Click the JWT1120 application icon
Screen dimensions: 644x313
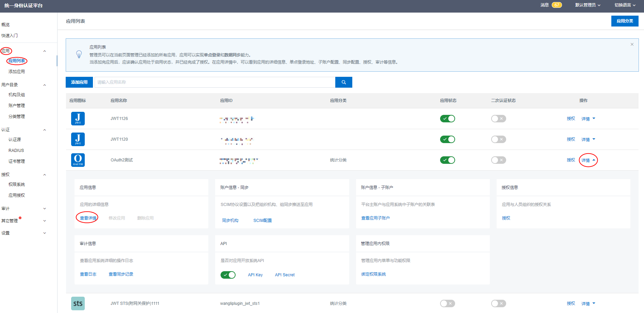[x=78, y=139]
